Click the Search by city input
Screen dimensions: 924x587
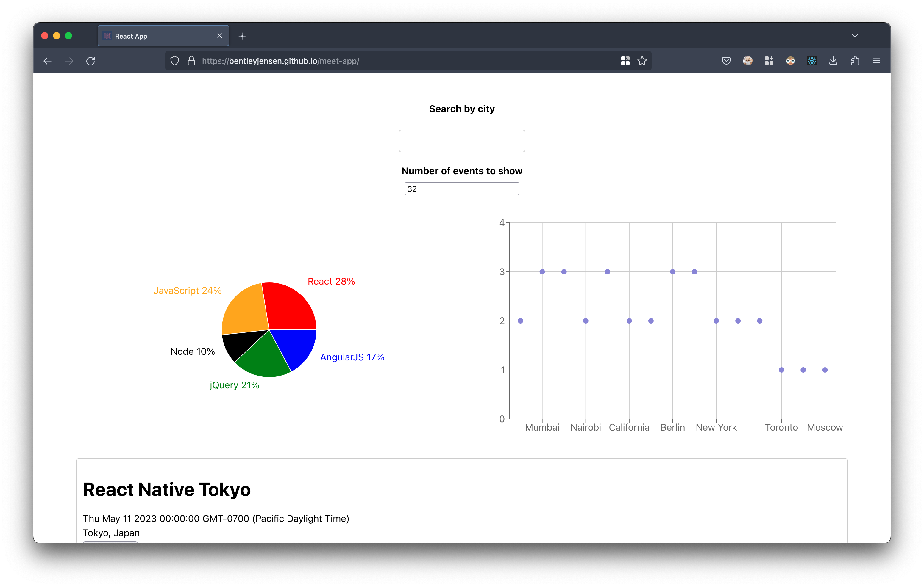click(x=462, y=141)
